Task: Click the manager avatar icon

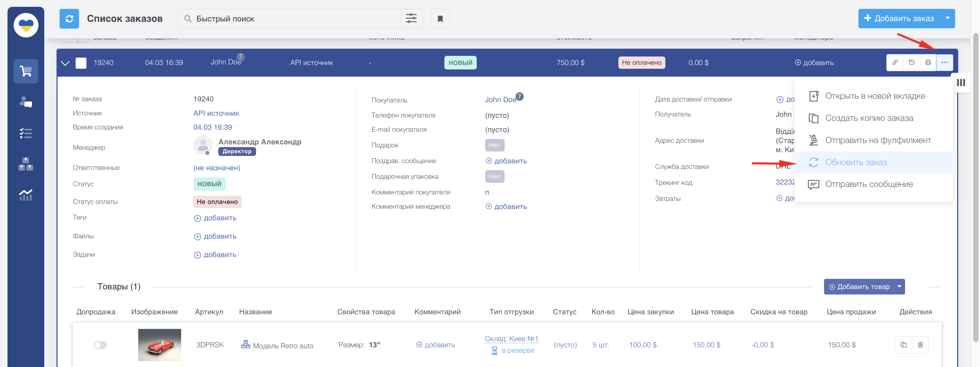Action: point(203,145)
